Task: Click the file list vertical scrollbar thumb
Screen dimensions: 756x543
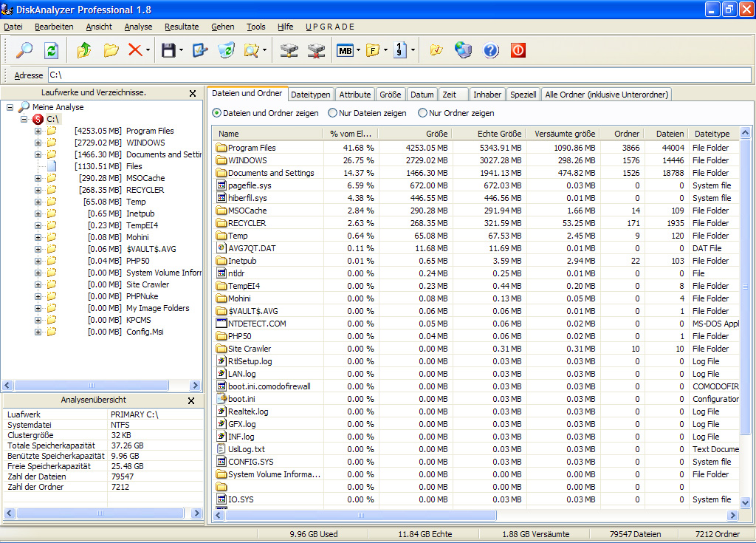Action: point(746,286)
